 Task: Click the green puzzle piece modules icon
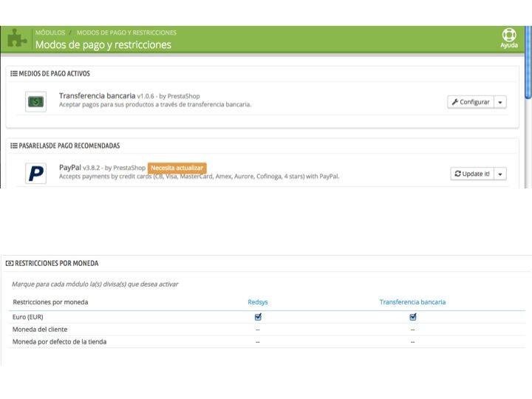click(17, 38)
